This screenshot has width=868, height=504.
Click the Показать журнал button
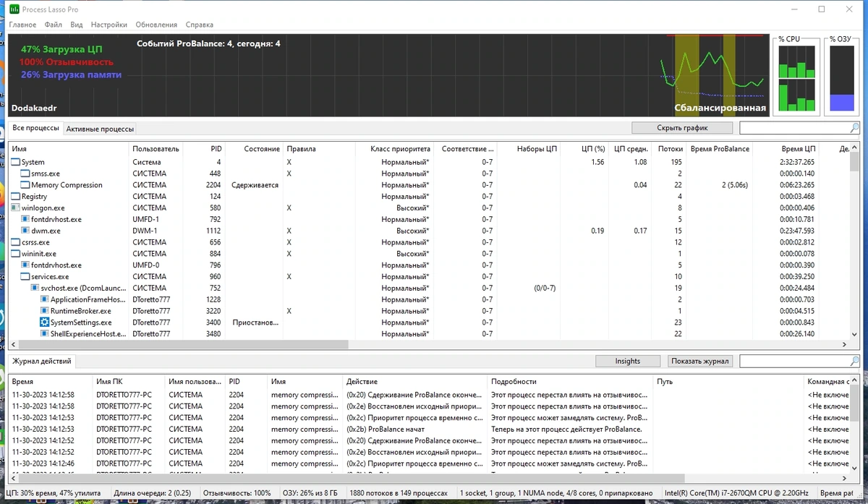[x=700, y=361]
